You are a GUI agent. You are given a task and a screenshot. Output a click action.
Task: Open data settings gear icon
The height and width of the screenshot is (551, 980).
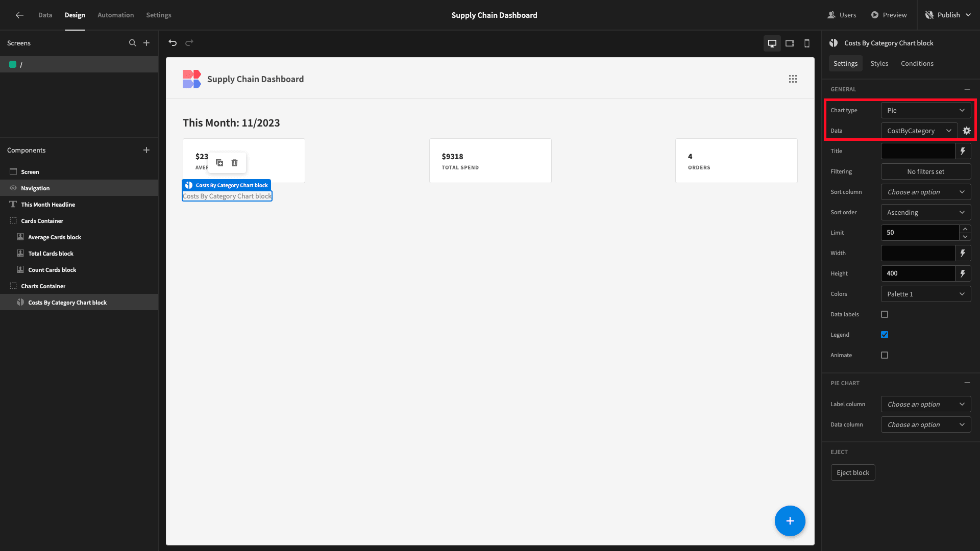coord(967,131)
